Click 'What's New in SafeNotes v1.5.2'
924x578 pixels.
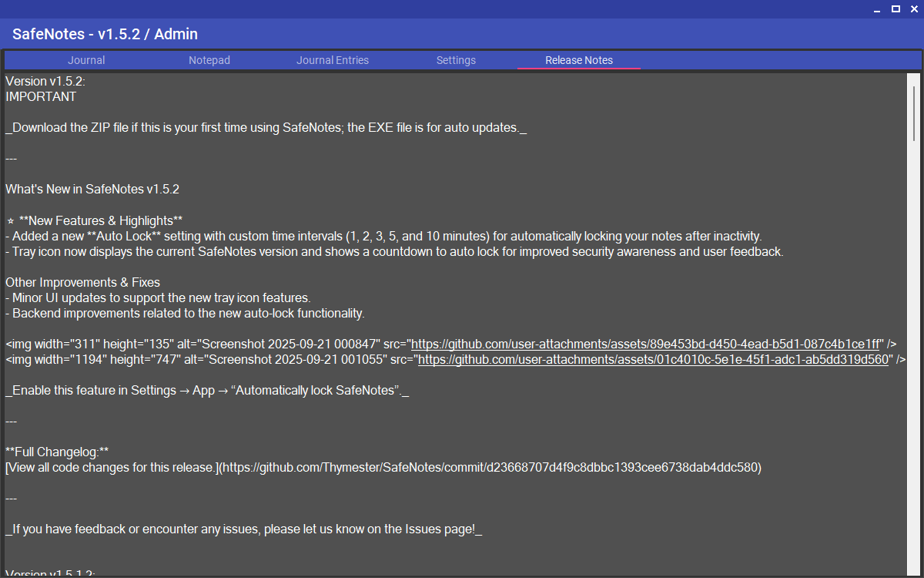(x=92, y=189)
